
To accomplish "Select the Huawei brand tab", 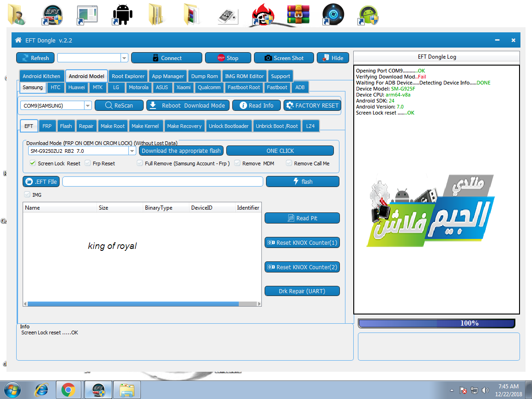I will coord(76,87).
